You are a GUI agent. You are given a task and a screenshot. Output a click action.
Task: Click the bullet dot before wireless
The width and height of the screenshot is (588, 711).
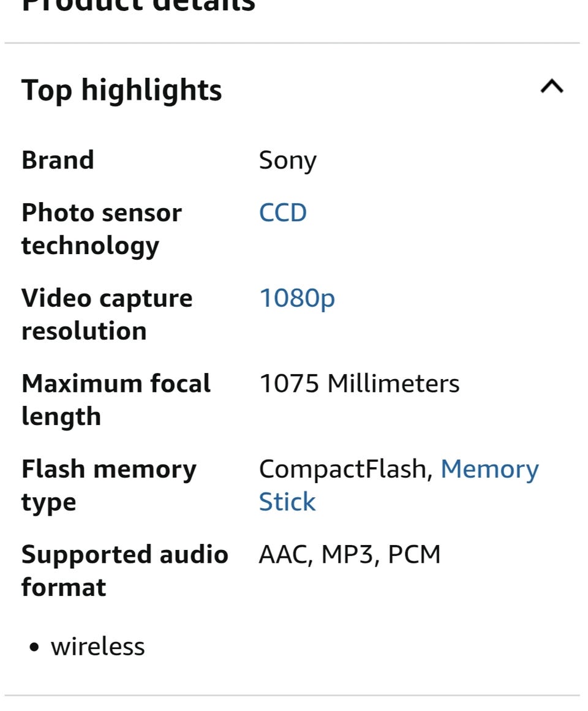point(34,648)
